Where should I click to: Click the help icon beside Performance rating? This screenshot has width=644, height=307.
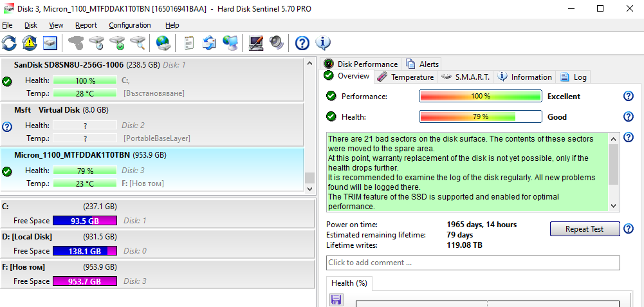(x=629, y=97)
